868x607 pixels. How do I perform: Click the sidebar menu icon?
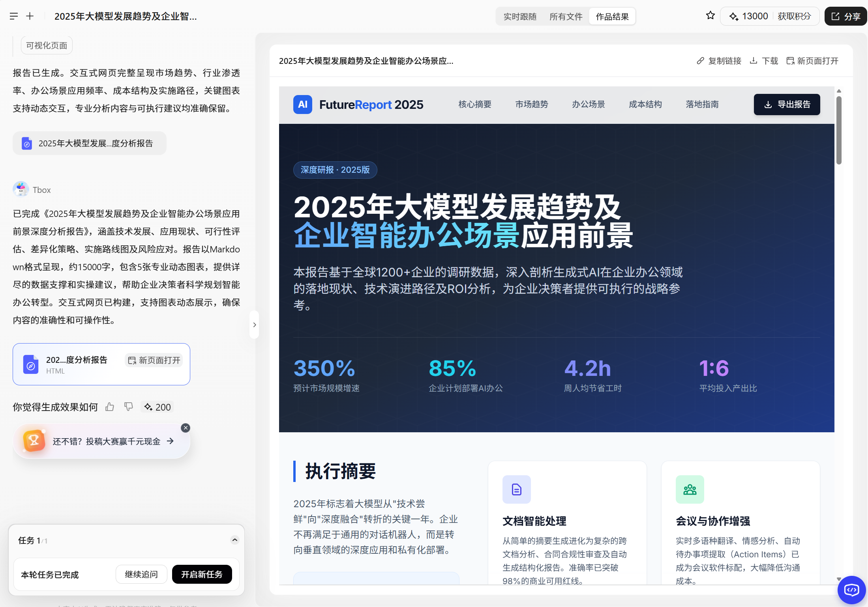14,16
